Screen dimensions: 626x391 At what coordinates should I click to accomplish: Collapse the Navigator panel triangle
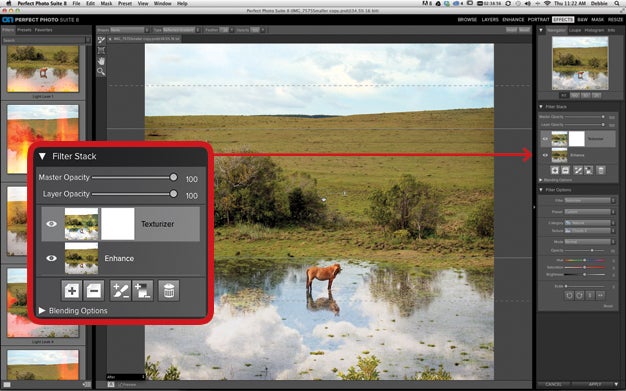(x=541, y=30)
